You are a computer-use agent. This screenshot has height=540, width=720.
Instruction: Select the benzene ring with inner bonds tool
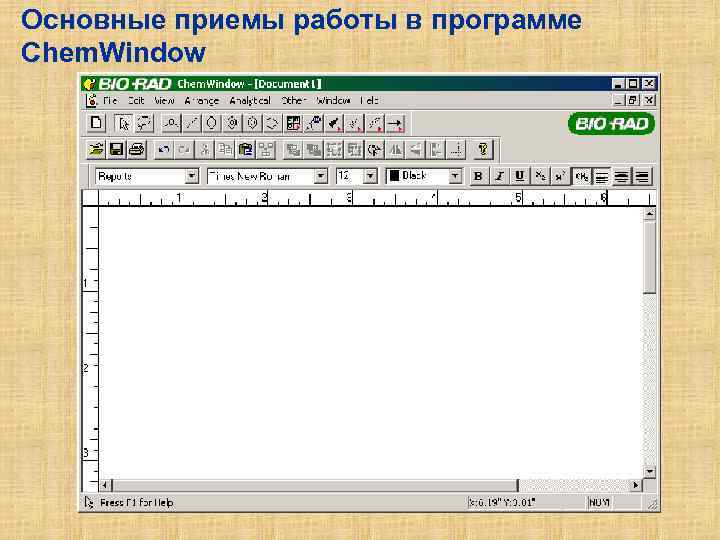232,124
